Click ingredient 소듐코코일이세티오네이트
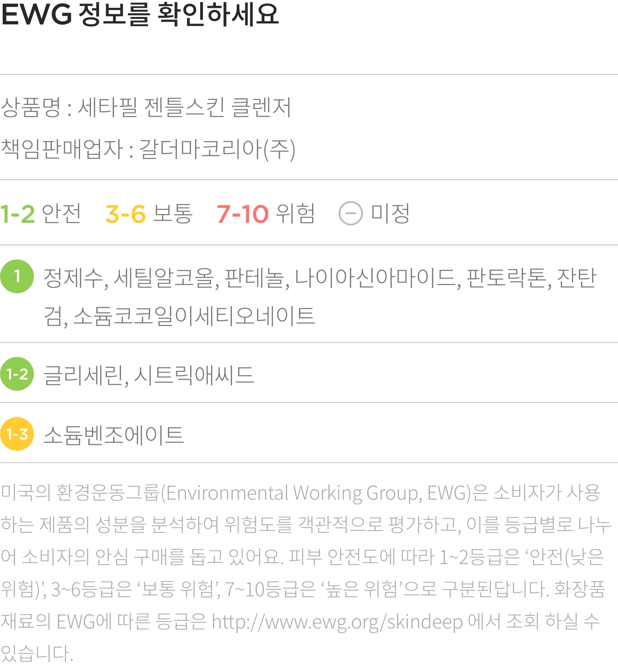Viewport: 618px width, 672px height. (x=194, y=316)
